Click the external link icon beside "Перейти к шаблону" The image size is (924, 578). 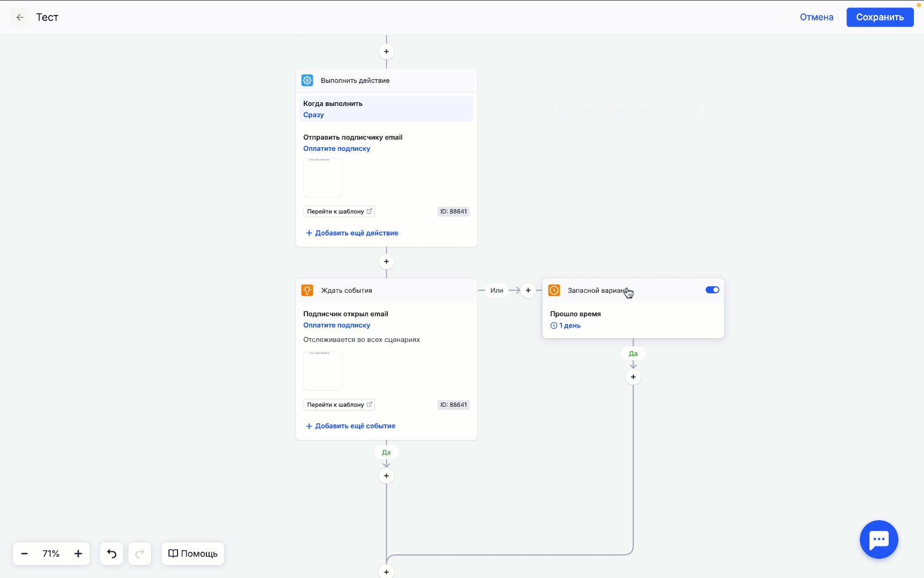click(369, 211)
